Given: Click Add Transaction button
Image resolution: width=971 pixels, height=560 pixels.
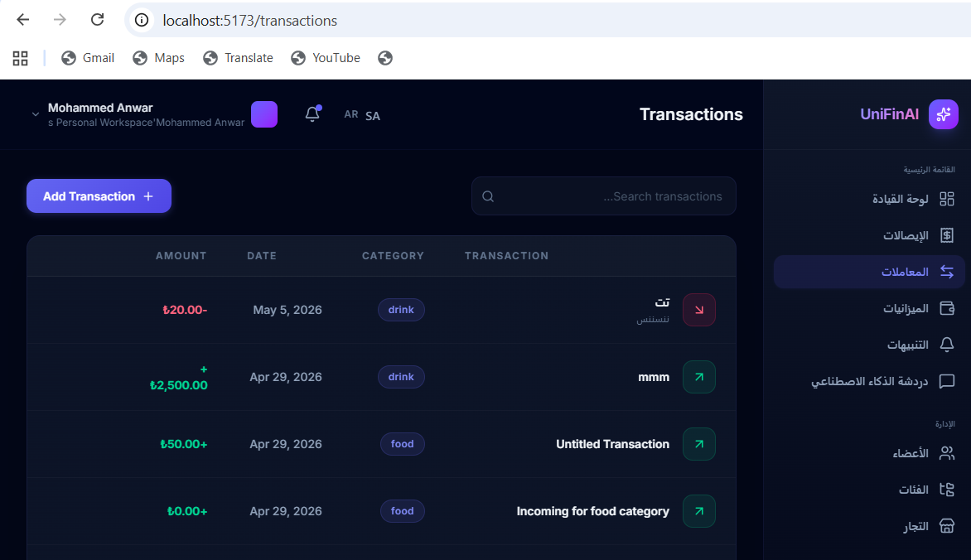Looking at the screenshot, I should 99,196.
